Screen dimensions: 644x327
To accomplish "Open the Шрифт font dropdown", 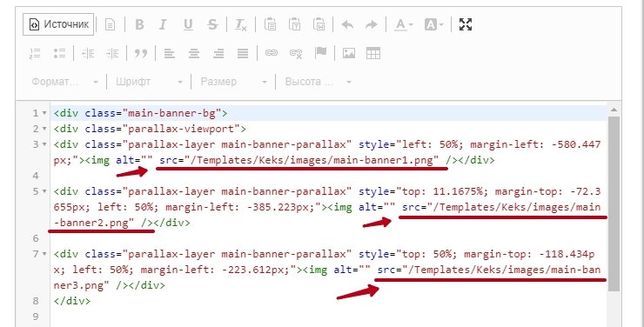I will coord(149,82).
